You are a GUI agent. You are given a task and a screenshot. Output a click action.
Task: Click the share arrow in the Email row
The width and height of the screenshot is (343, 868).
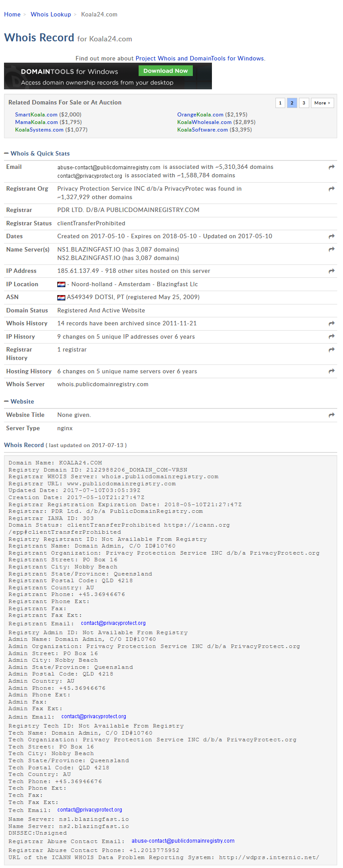point(331,167)
